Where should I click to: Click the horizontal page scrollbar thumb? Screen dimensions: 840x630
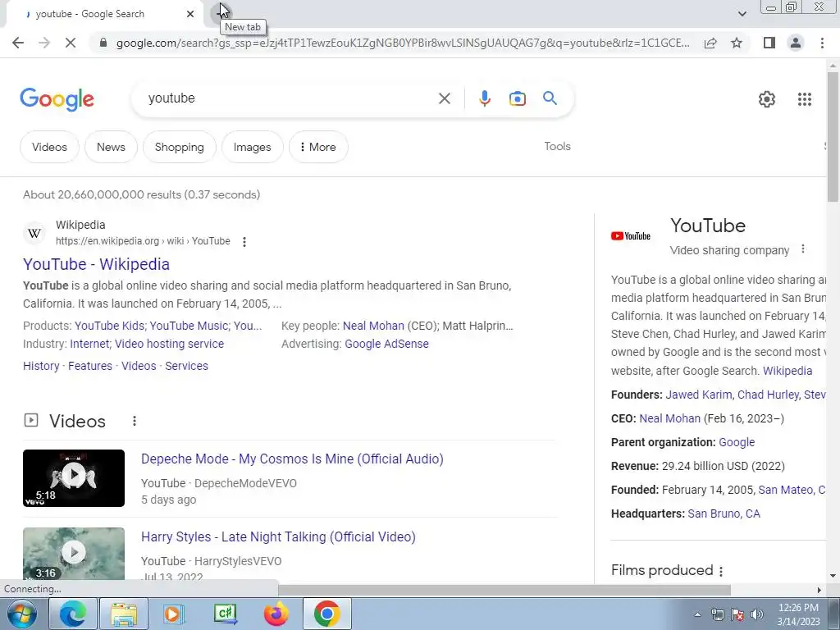click(x=504, y=590)
